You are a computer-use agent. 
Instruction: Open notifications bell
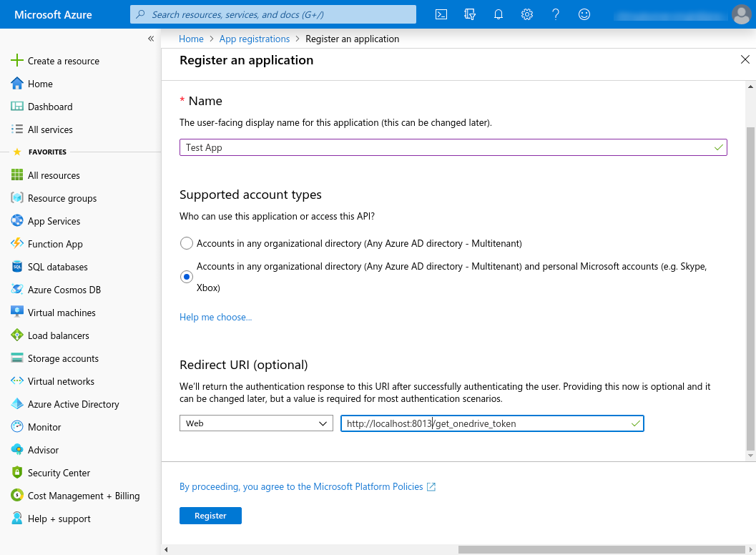coord(499,14)
